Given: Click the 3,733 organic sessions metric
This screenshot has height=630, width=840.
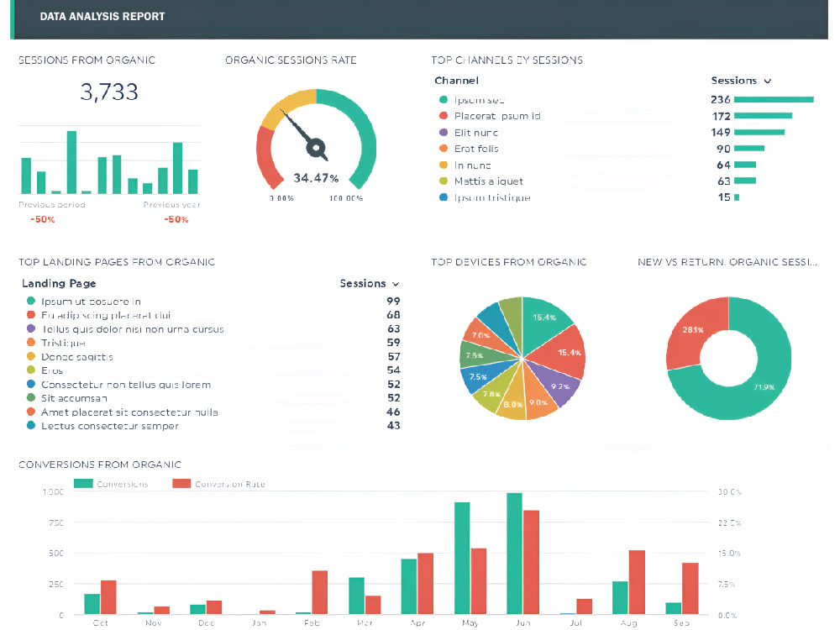Looking at the screenshot, I should coord(109,92).
